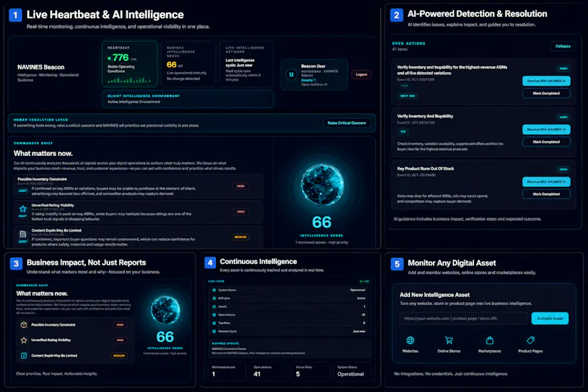Click HIGH badge on Unverified Rating Visibility in Business Impact panel
Image resolution: width=588 pixels, height=392 pixels.
tap(120, 341)
